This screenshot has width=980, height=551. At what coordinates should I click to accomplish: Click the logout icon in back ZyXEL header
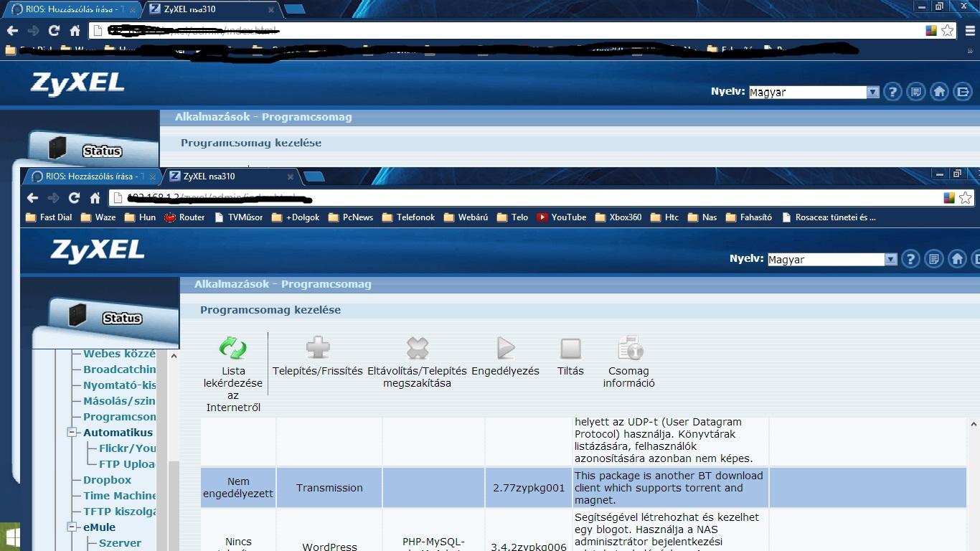pyautogui.click(x=963, y=92)
